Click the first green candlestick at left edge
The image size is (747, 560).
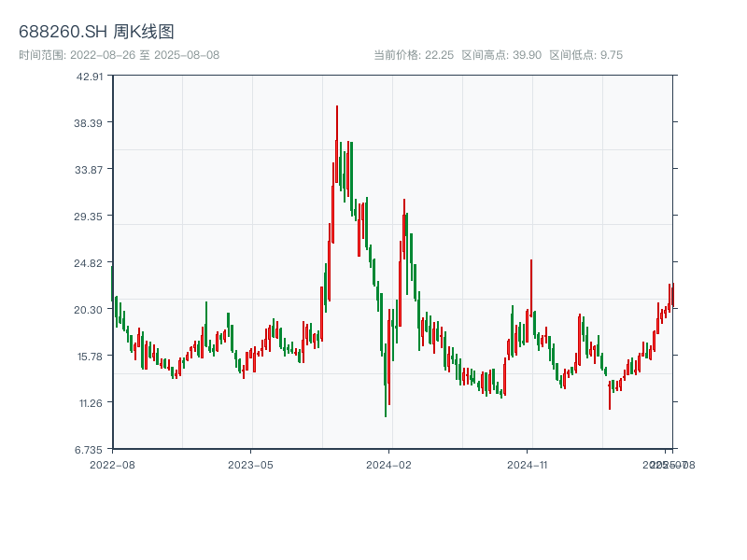click(112, 284)
